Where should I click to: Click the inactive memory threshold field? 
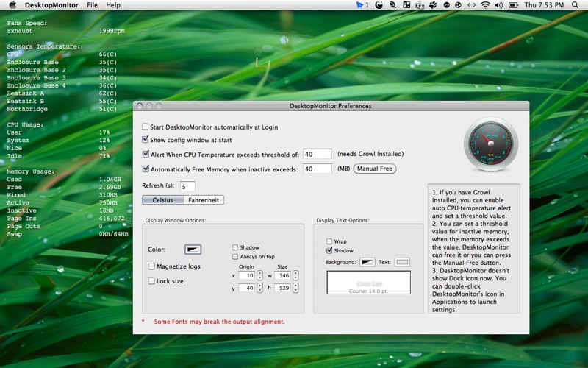(x=318, y=169)
